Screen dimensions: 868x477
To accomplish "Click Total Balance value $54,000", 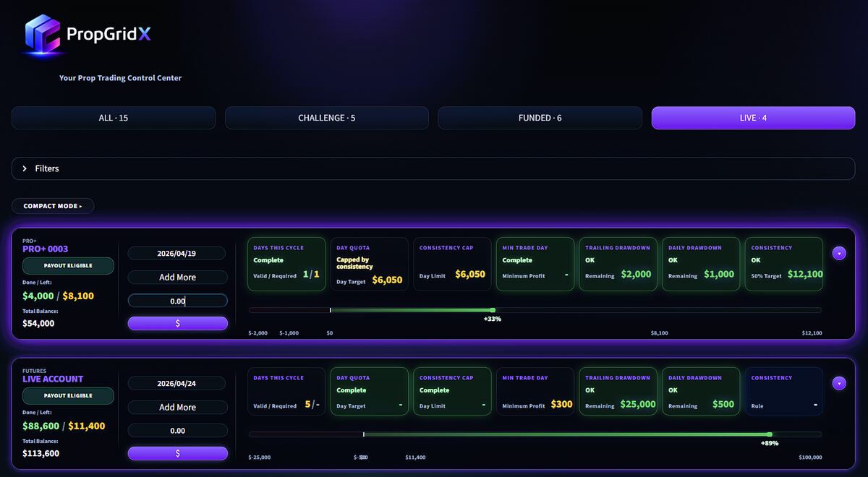I will point(38,324).
